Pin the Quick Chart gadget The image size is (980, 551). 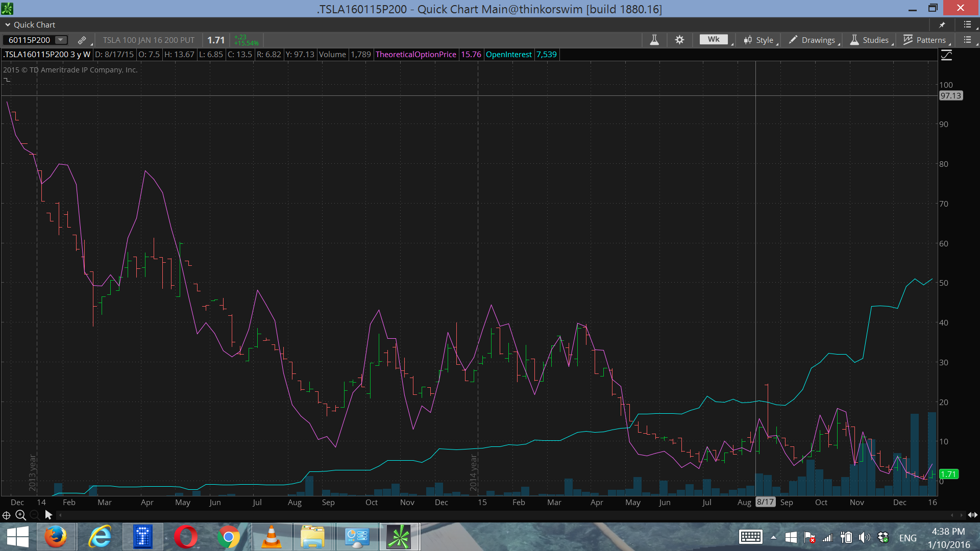[942, 24]
